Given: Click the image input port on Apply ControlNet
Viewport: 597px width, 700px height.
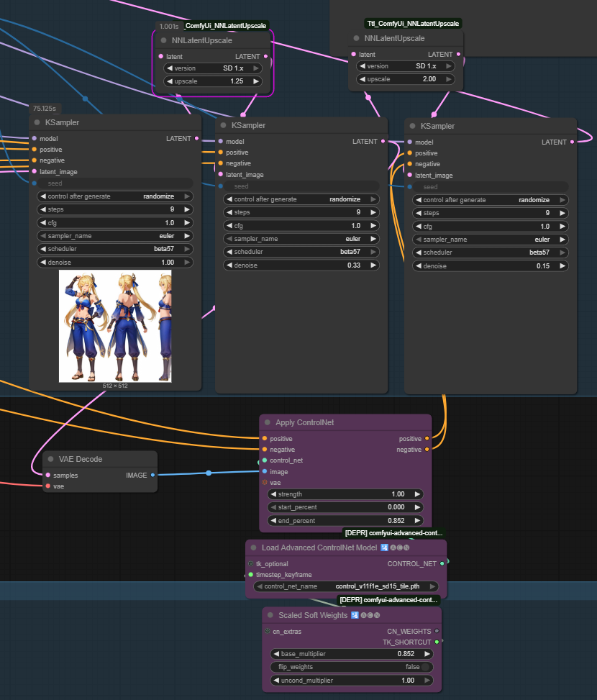Looking at the screenshot, I should [x=265, y=471].
